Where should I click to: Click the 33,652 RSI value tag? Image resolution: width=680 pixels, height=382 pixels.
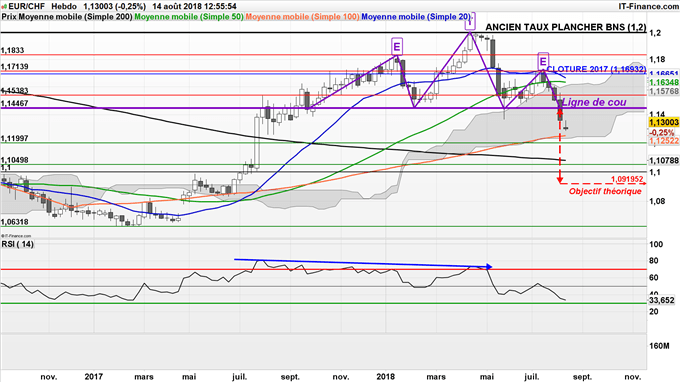point(662,300)
